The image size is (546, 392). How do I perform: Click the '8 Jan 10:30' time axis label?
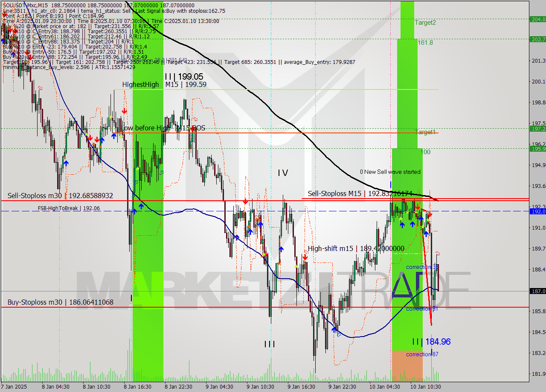click(x=96, y=387)
